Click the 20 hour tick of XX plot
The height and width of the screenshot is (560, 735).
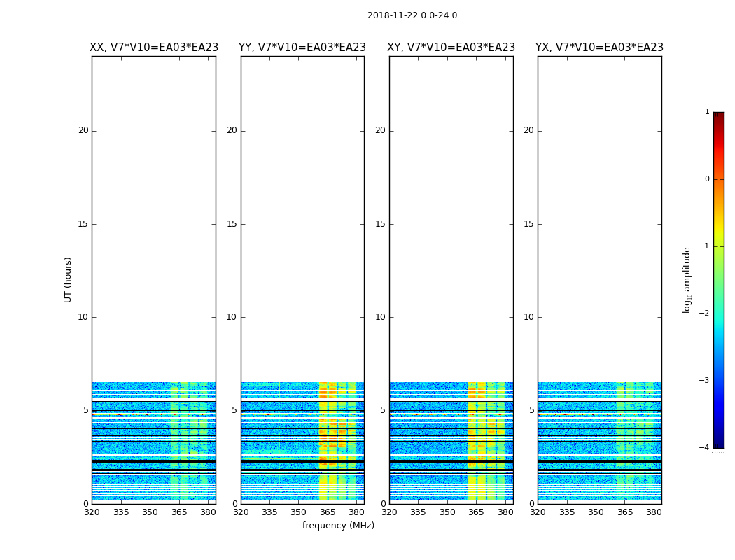[83, 130]
